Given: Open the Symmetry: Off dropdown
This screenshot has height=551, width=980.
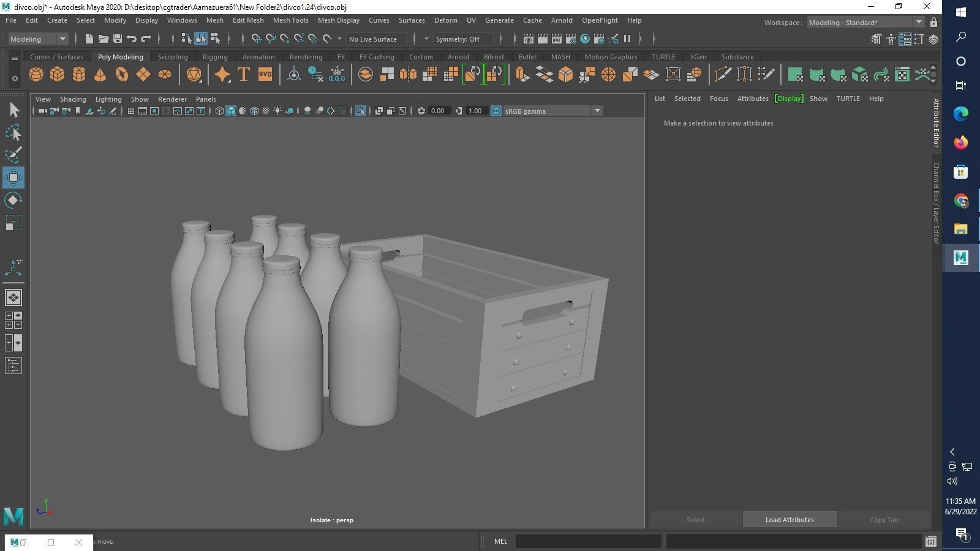Looking at the screenshot, I should (x=463, y=39).
